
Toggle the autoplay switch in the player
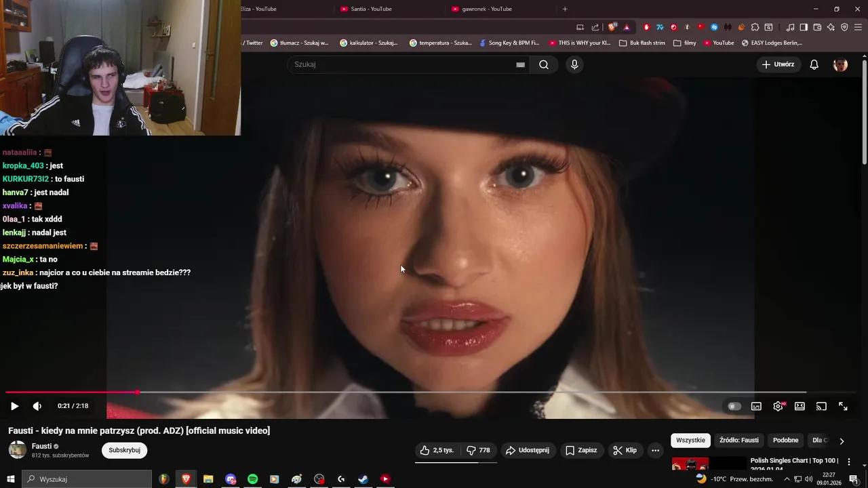tap(734, 406)
